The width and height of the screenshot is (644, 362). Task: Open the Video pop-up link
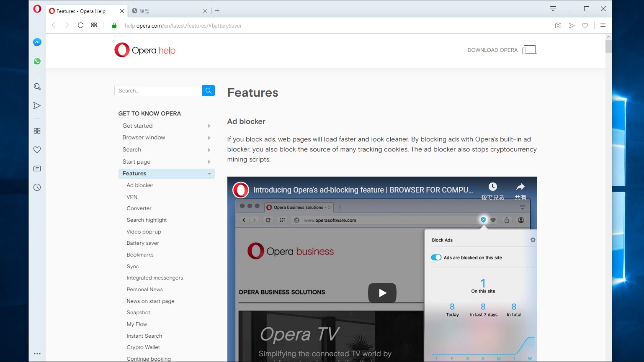[x=144, y=232]
